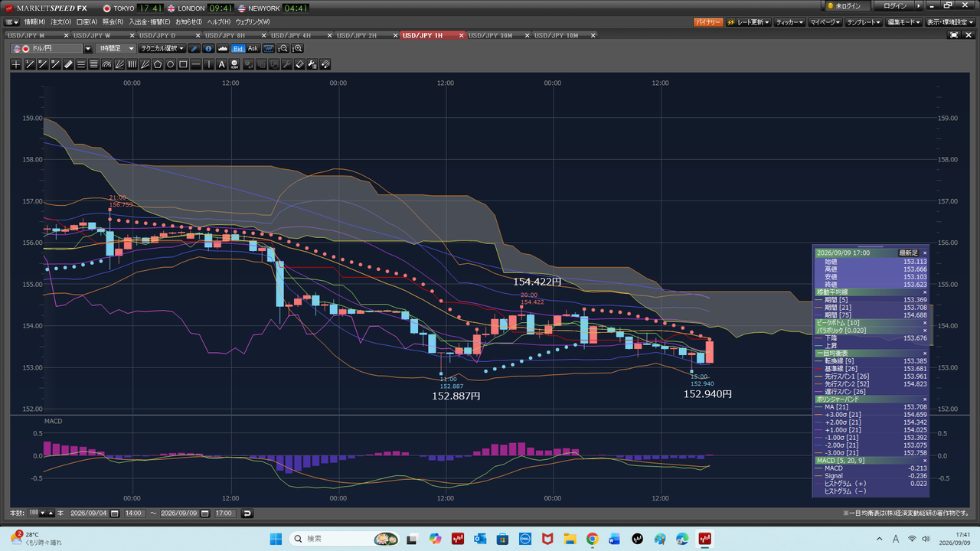Close the MACD legend section
The height and width of the screenshot is (551, 980).
pos(924,460)
